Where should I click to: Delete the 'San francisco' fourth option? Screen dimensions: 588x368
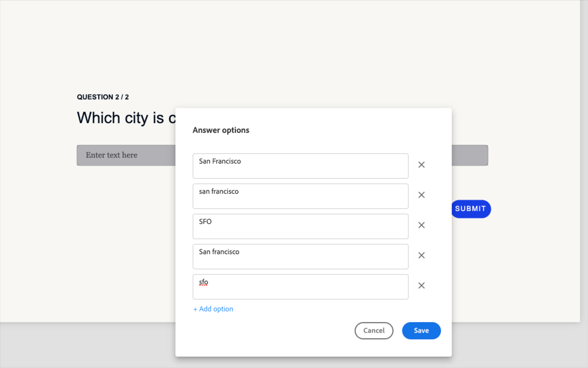(x=421, y=255)
